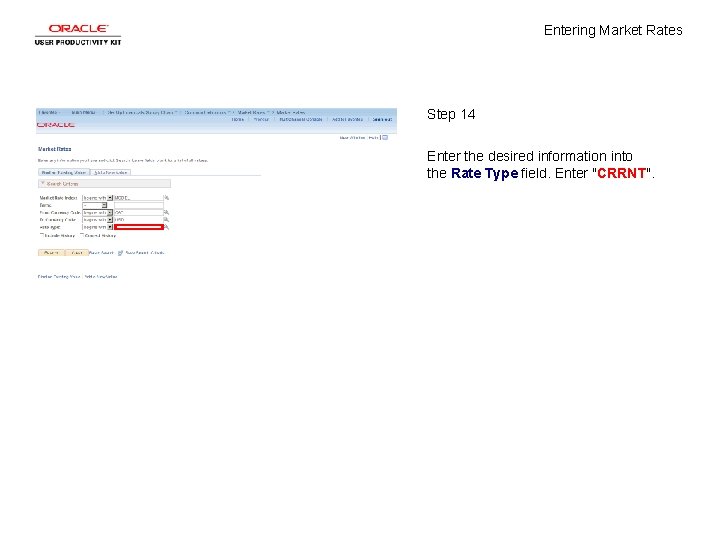Toggle the Correct History checkbox
The image size is (720, 540).
[x=82, y=235]
